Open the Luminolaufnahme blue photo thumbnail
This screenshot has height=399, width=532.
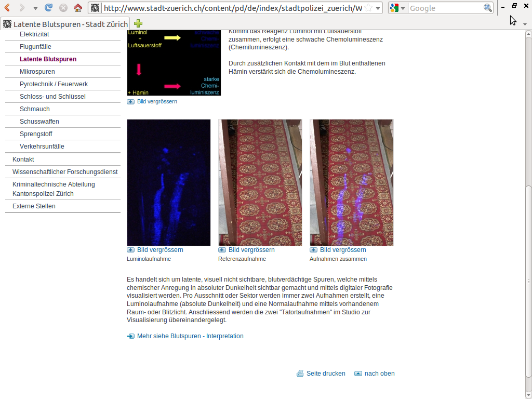pyautogui.click(x=169, y=182)
